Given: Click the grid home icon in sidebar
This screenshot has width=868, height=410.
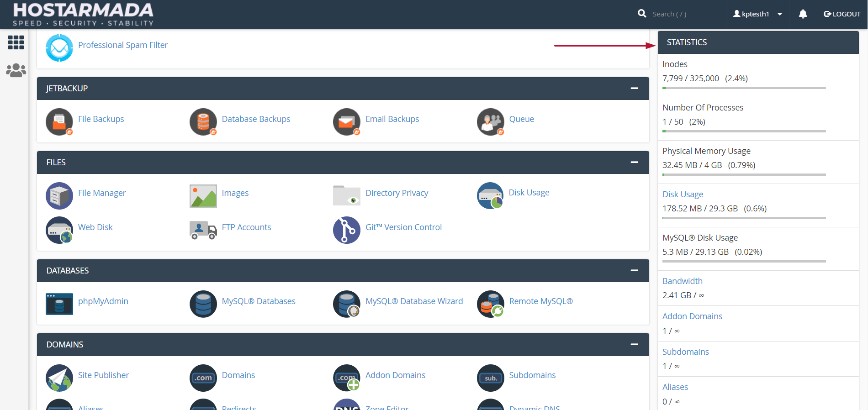Looking at the screenshot, I should [x=16, y=42].
